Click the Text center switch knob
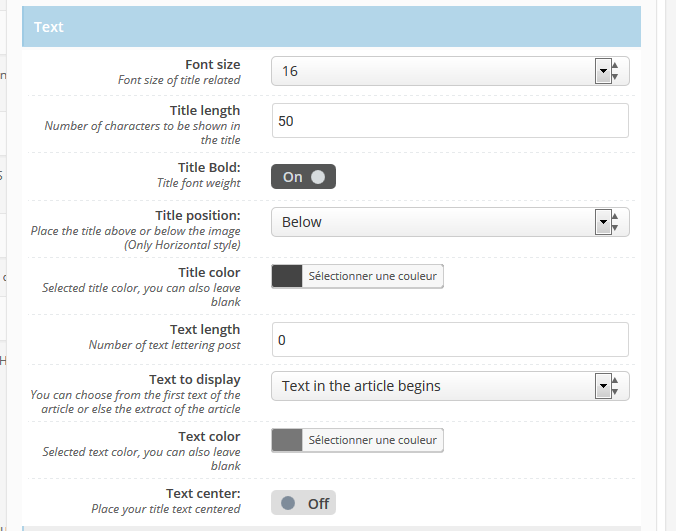This screenshot has width=676, height=531. [288, 503]
